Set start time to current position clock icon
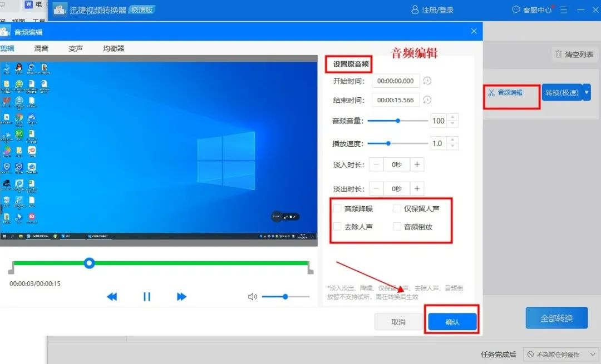601x364 pixels. (x=427, y=81)
